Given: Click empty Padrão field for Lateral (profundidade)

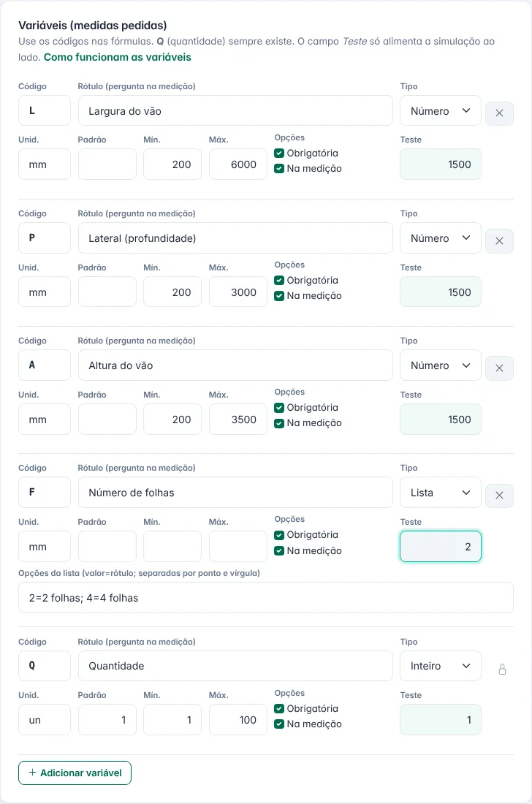Looking at the screenshot, I should pyautogui.click(x=107, y=292).
